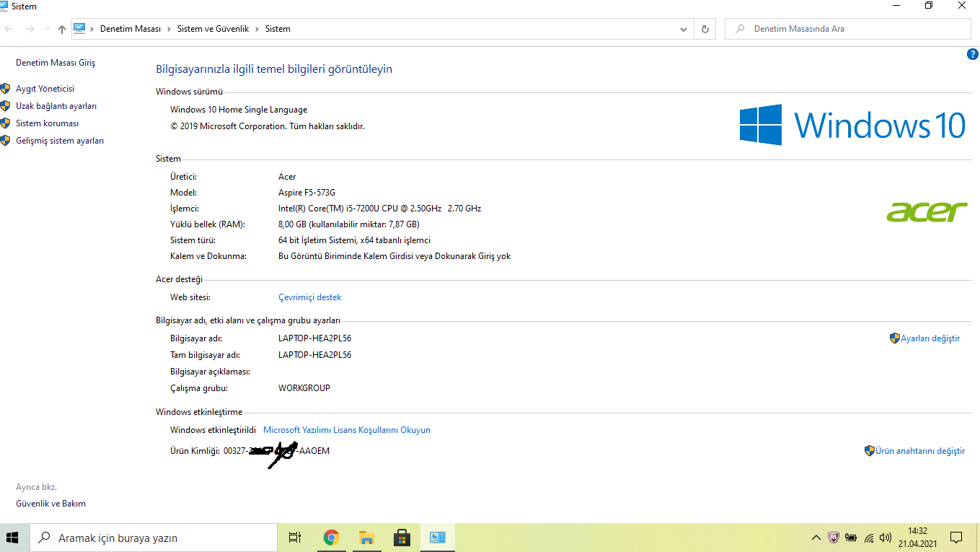Refresh the Sistem page
Viewport: 980px width, 552px height.
coord(705,29)
